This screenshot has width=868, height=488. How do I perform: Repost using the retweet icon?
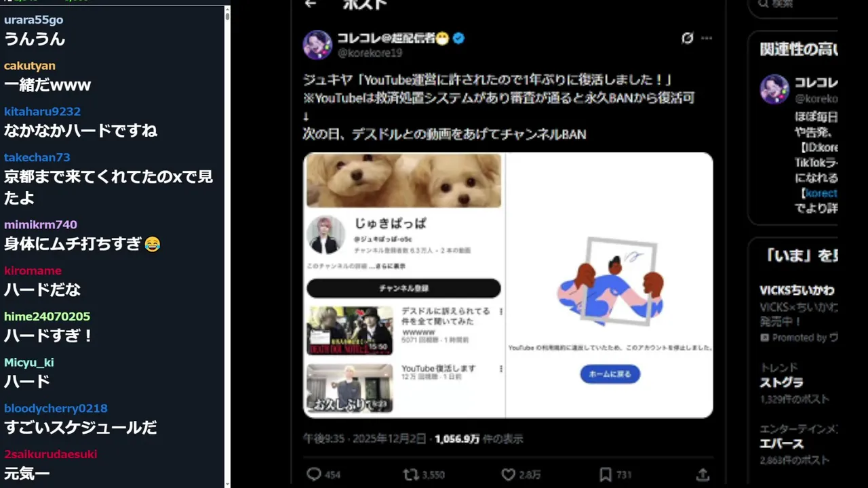click(411, 474)
